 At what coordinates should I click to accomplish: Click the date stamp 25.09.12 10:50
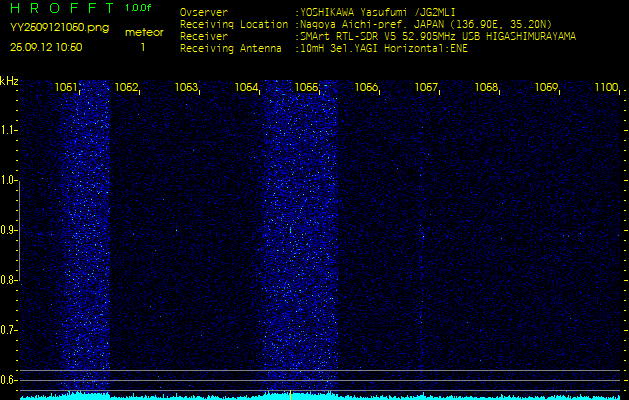46,47
